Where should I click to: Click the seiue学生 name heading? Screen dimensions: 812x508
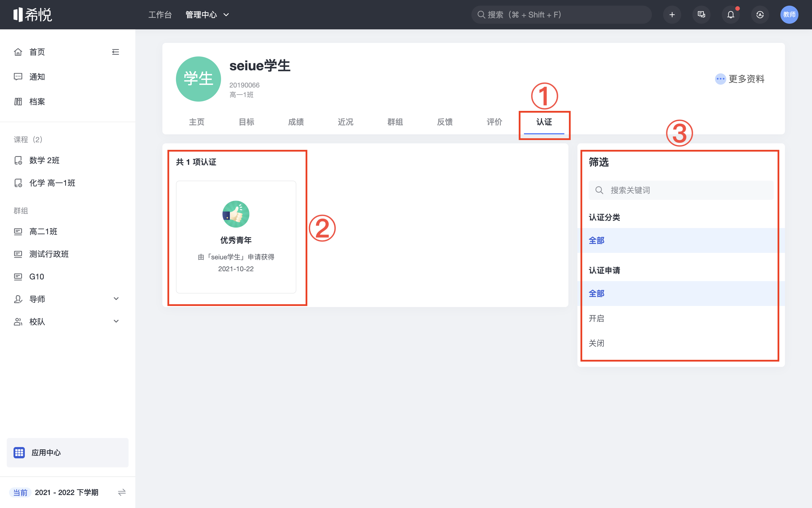click(x=260, y=65)
